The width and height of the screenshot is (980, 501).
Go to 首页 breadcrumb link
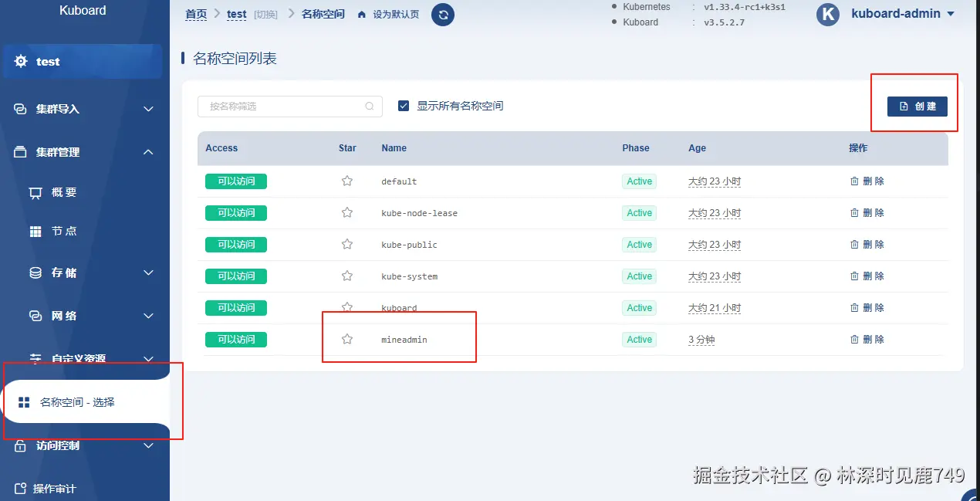(x=197, y=15)
